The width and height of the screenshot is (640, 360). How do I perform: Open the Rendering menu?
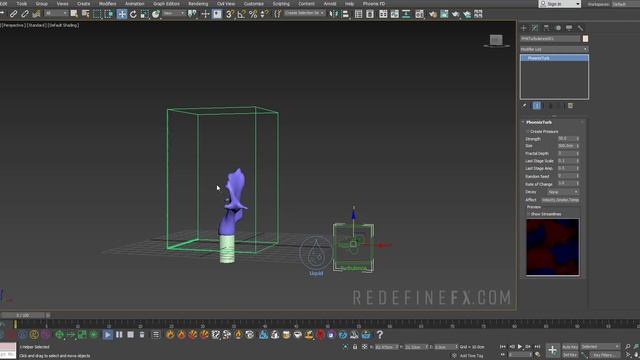198,4
